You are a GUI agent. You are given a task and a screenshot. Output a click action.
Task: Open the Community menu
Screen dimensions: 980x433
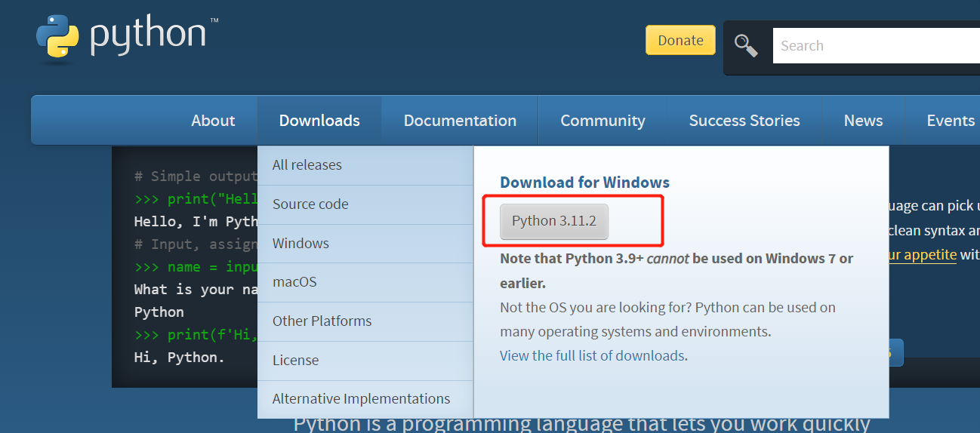click(602, 121)
